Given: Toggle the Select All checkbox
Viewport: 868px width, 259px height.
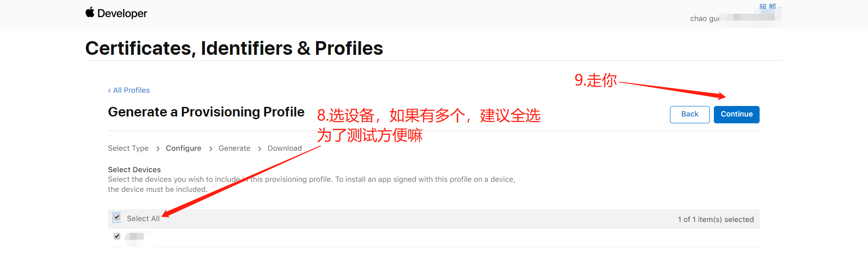Looking at the screenshot, I should 117,217.
